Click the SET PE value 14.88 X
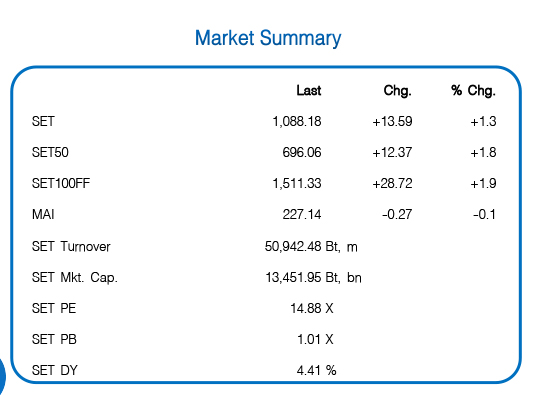The width and height of the screenshot is (544, 396). coord(312,308)
